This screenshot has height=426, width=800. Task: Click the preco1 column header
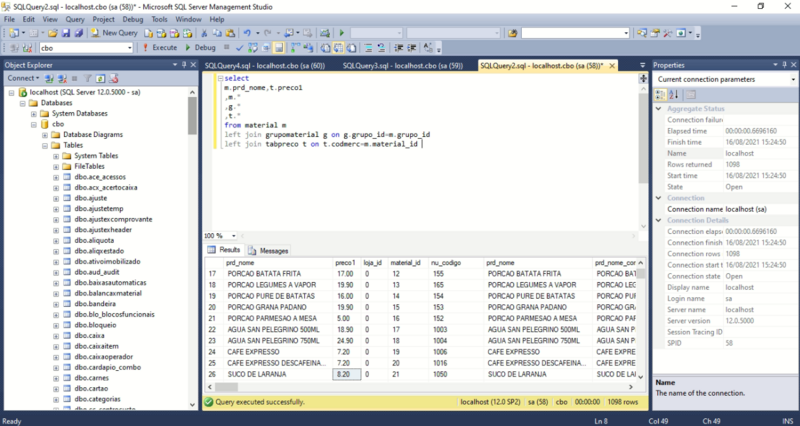(345, 263)
